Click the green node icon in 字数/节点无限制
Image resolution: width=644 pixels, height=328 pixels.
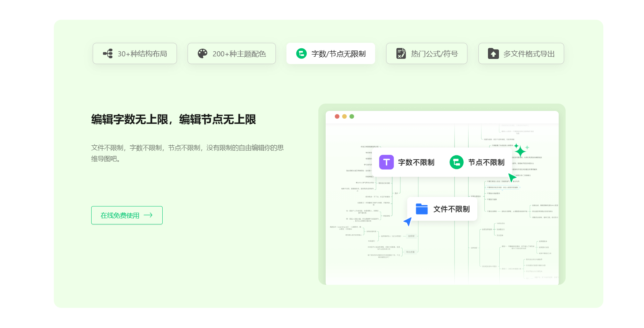click(x=301, y=54)
